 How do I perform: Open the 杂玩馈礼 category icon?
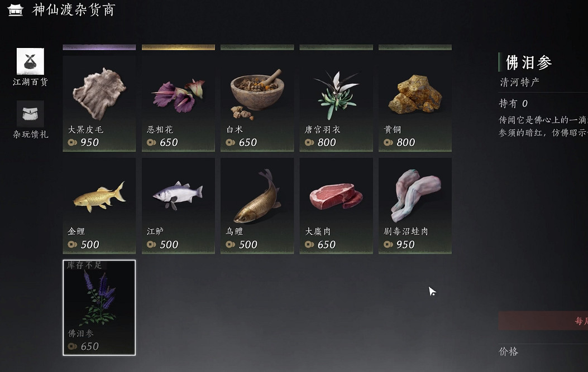pyautogui.click(x=30, y=114)
